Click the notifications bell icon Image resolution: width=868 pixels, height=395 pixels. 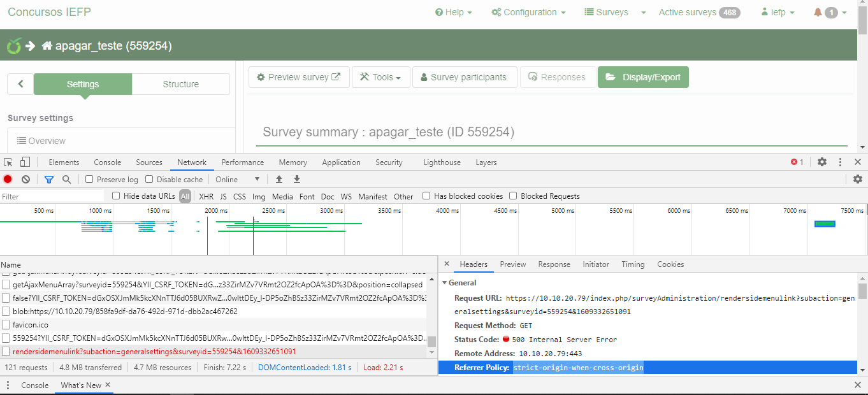[818, 12]
